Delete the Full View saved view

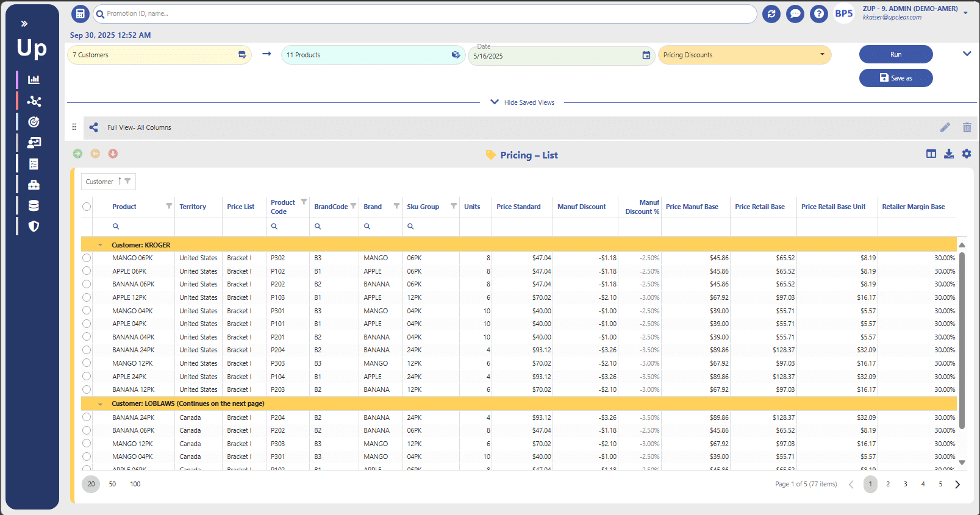(967, 127)
